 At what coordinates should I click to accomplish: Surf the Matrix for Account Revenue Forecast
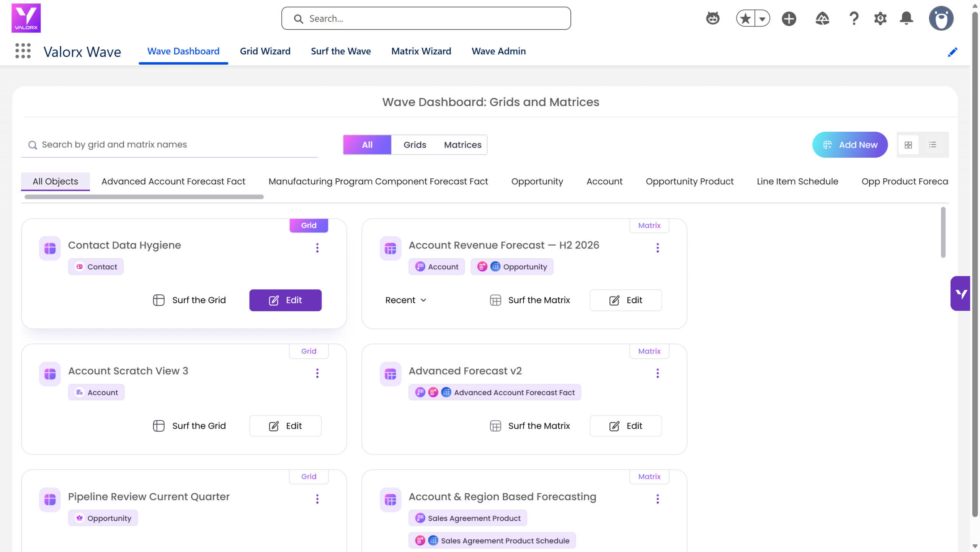pos(530,300)
